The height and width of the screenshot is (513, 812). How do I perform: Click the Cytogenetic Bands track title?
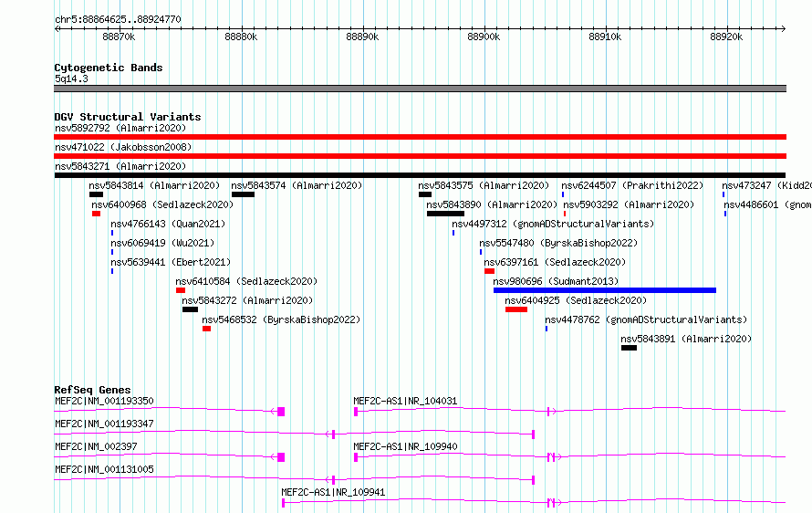pos(109,68)
